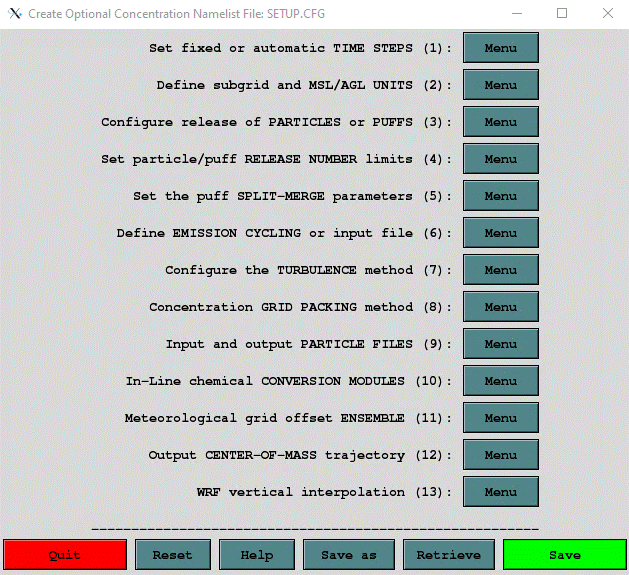The width and height of the screenshot is (629, 575).
Task: Click the Save as button
Action: click(349, 555)
